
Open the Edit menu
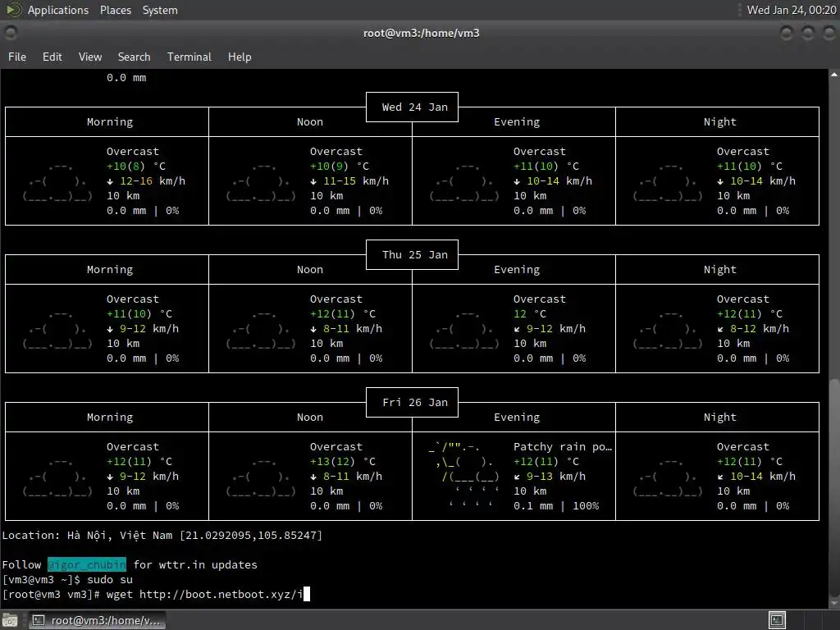coord(52,57)
